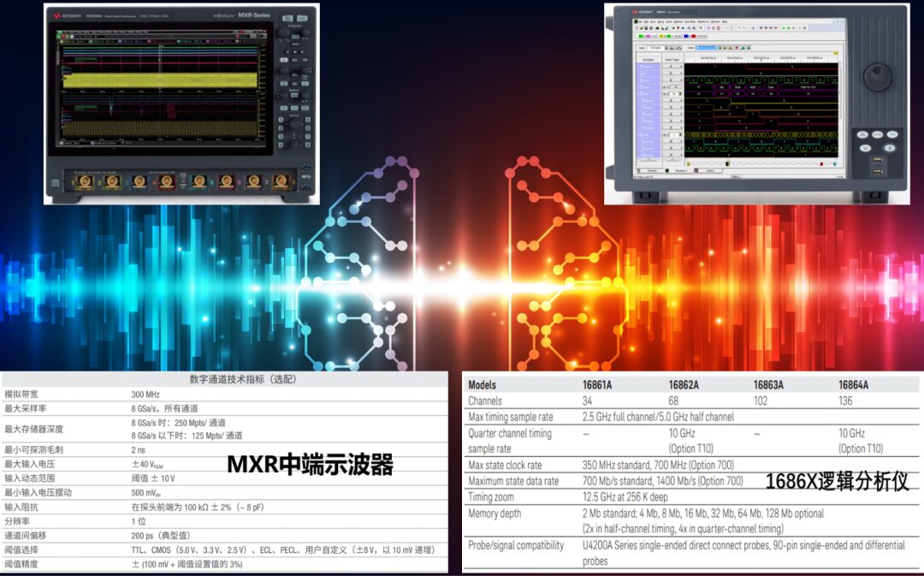924x576 pixels.
Task: Select the Probe/signal compatibility label
Action: click(516, 545)
